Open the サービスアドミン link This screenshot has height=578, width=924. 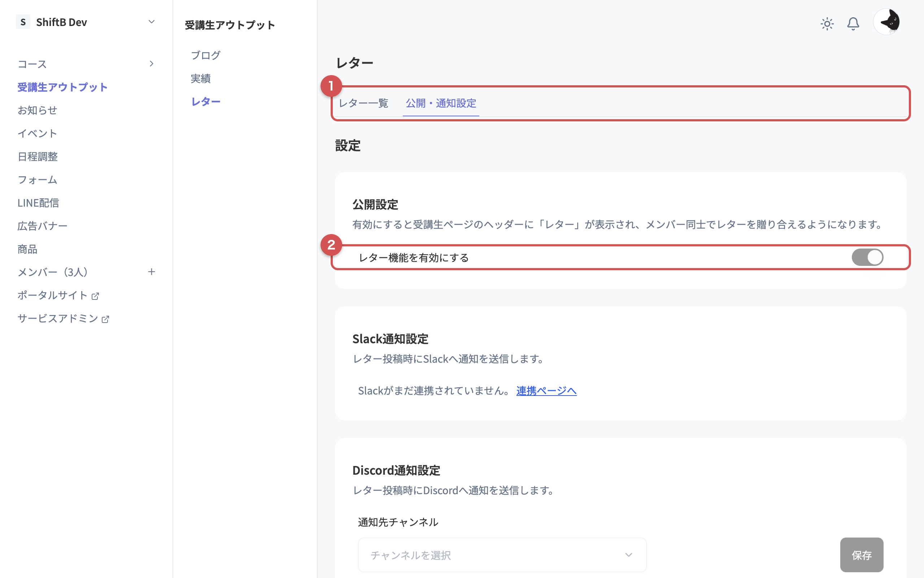[x=58, y=318]
